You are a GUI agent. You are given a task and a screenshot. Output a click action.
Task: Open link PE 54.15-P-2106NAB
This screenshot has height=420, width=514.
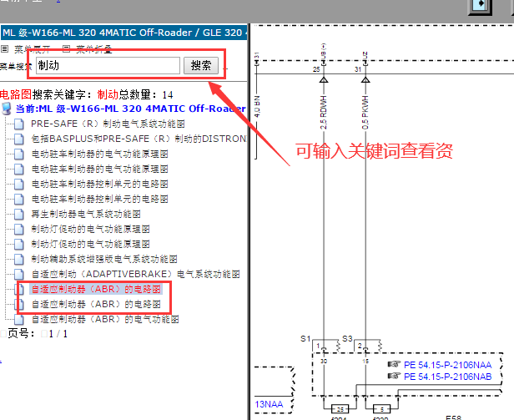point(447,377)
